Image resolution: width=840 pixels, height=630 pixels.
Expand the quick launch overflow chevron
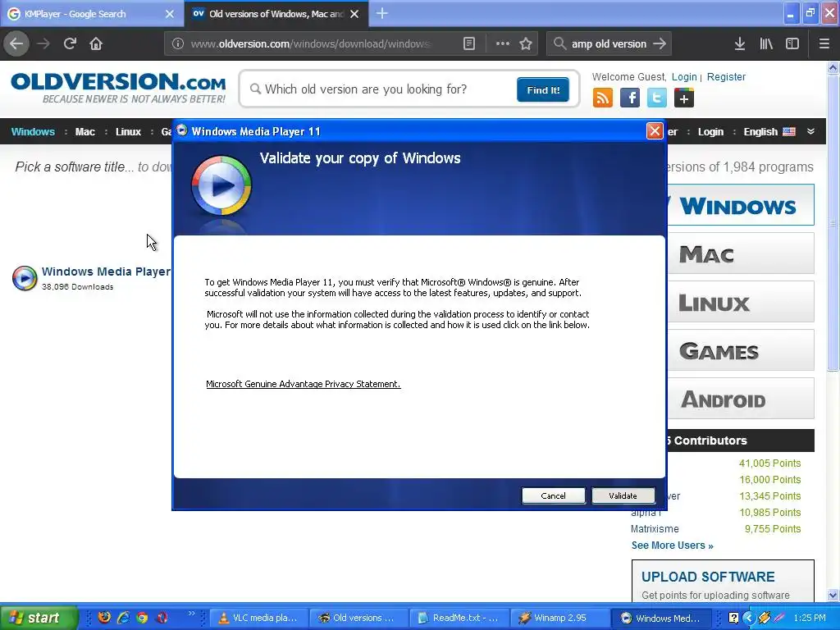point(191,614)
